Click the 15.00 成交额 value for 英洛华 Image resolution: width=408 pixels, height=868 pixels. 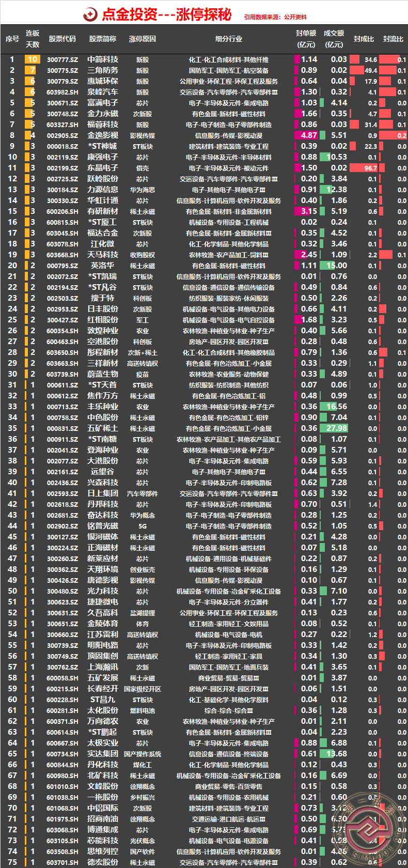click(x=337, y=266)
